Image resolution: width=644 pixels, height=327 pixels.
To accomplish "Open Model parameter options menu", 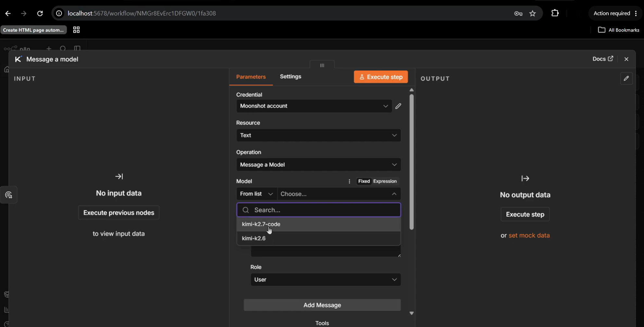I will point(349,181).
